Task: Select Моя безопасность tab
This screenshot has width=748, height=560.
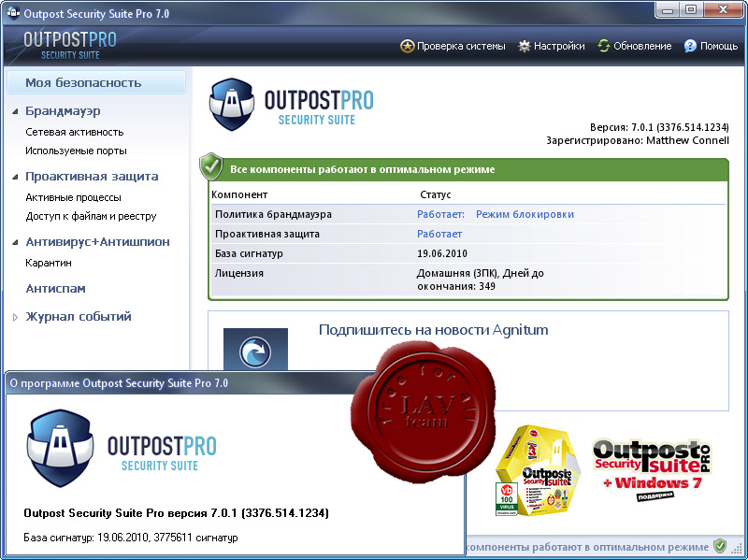Action: [x=96, y=82]
